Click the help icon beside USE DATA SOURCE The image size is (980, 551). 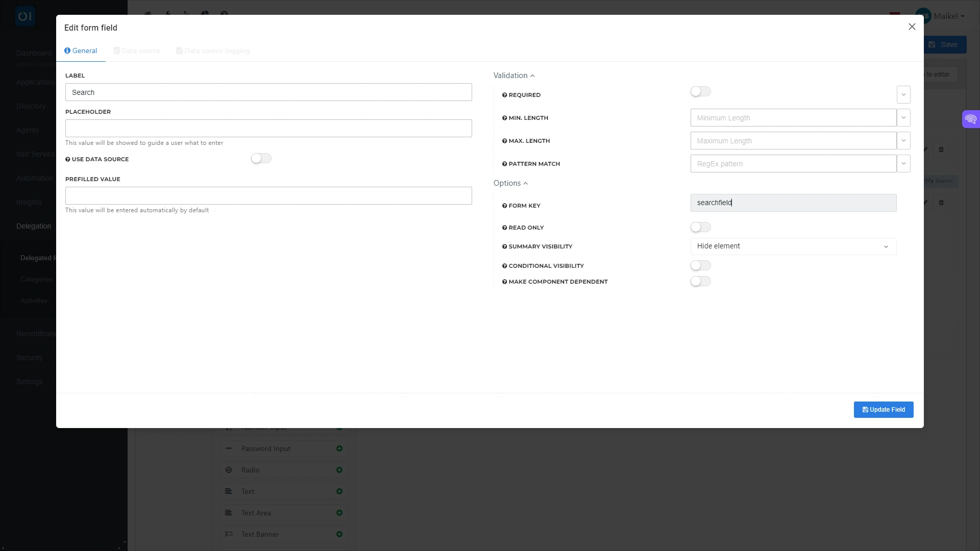67,160
